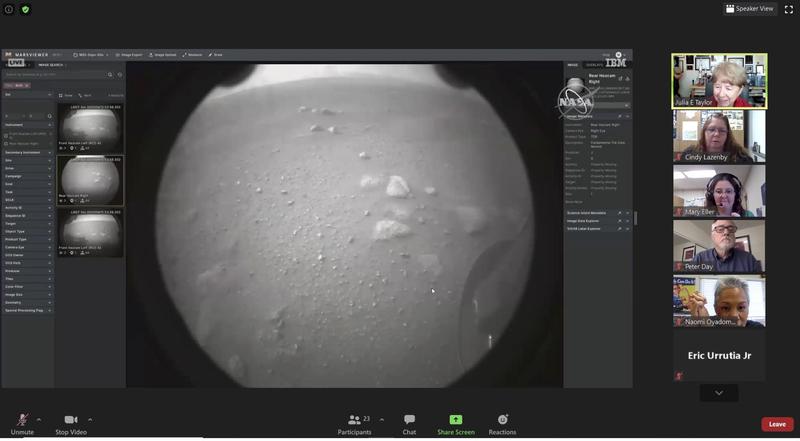Screen dimensions: 800x441
Task: Click the Image Export toolbar item
Action: (x=130, y=54)
